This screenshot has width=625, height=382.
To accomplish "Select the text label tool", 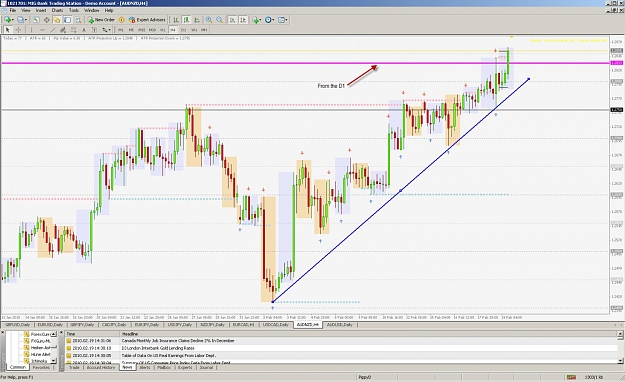I will [x=94, y=30].
